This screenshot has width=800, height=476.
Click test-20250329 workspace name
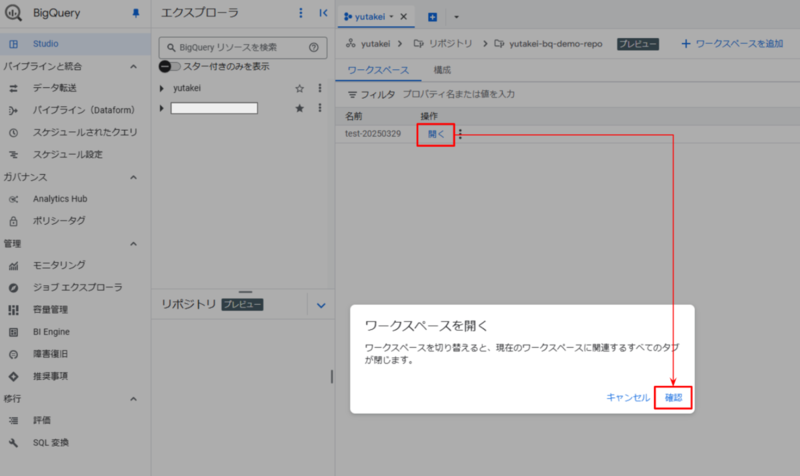[373, 134]
